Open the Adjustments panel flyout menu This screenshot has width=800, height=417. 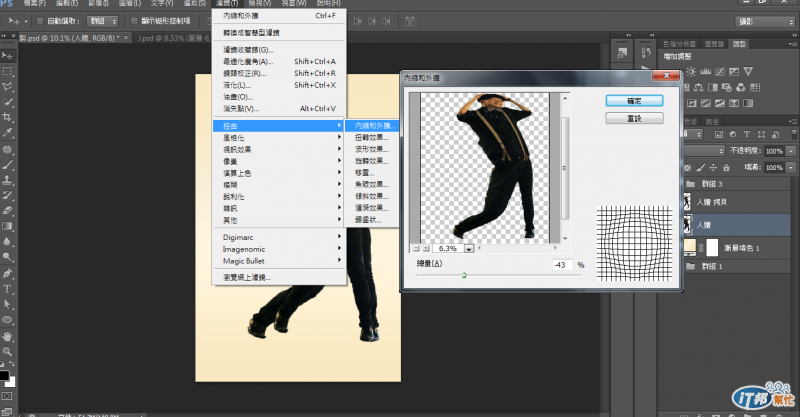click(793, 44)
